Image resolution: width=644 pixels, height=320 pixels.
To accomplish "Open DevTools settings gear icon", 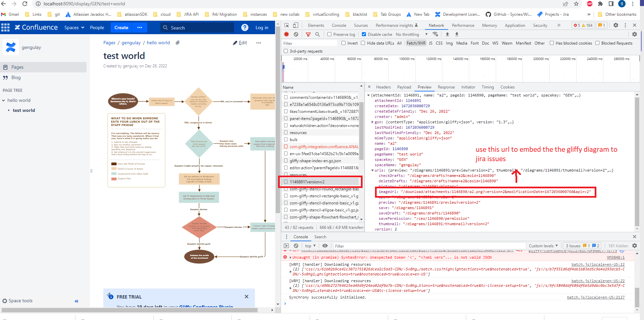I will point(616,25).
